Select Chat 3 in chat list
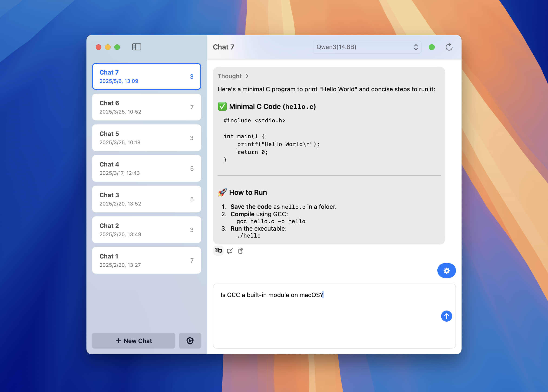Screen dimensions: 548x392 point(146,199)
